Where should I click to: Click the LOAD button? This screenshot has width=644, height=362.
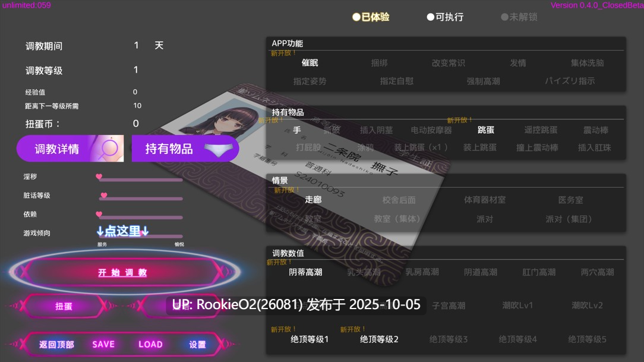pos(150,344)
